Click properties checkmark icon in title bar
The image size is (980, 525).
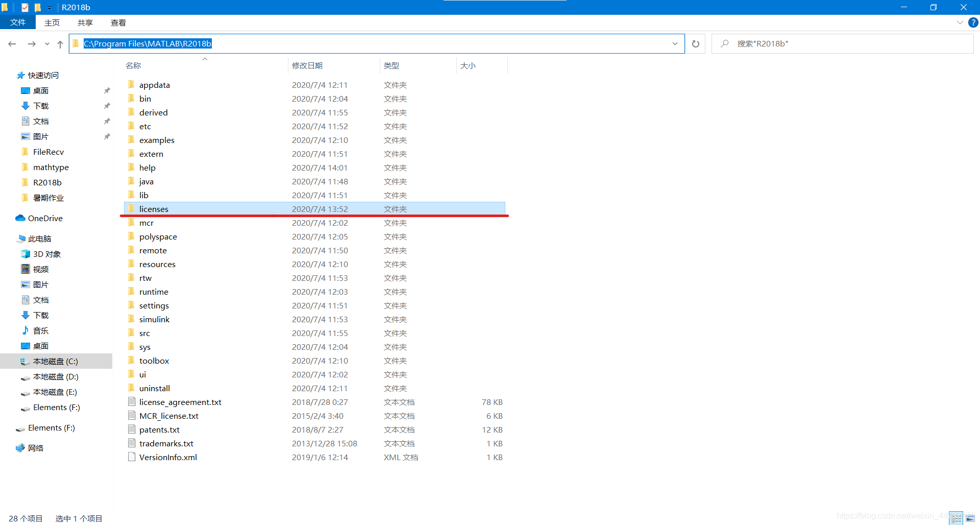24,7
